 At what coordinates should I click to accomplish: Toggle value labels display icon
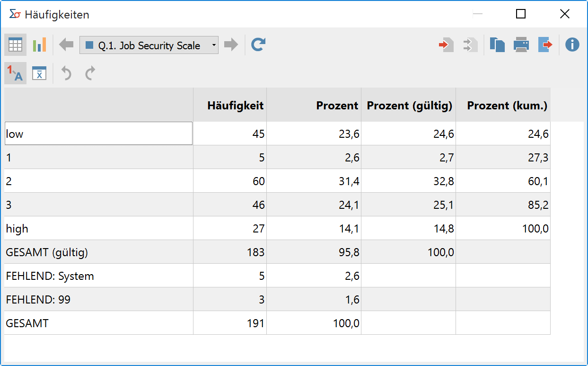pos(16,73)
